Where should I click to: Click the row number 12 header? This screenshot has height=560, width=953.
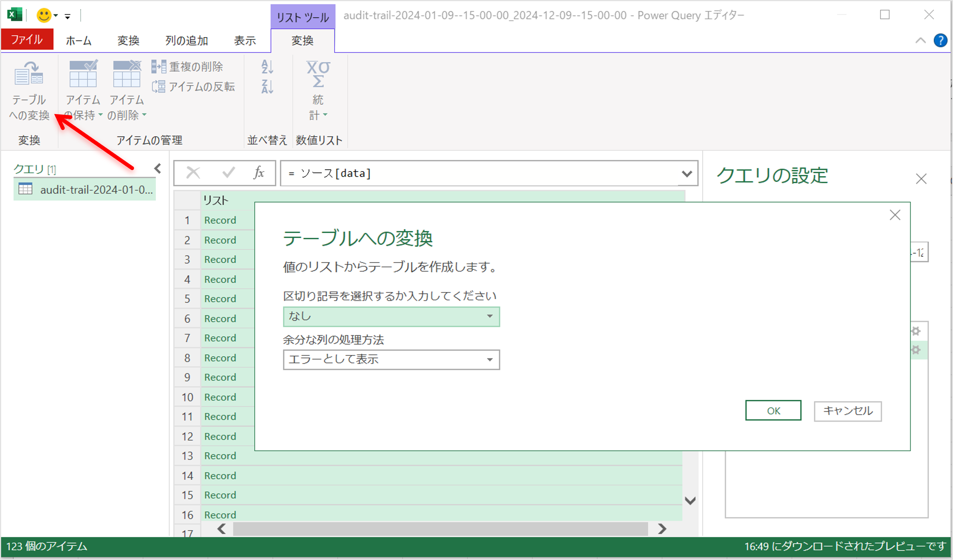click(187, 437)
